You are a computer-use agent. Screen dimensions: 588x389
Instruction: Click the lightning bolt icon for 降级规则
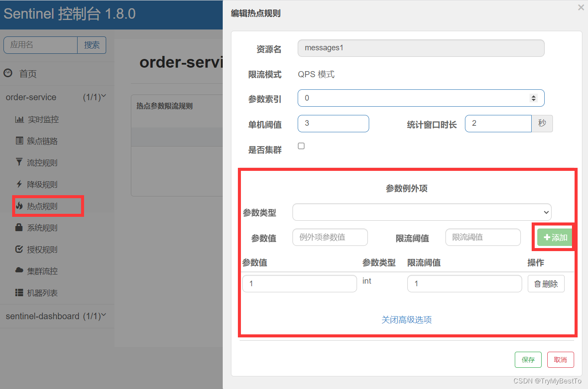coord(19,184)
